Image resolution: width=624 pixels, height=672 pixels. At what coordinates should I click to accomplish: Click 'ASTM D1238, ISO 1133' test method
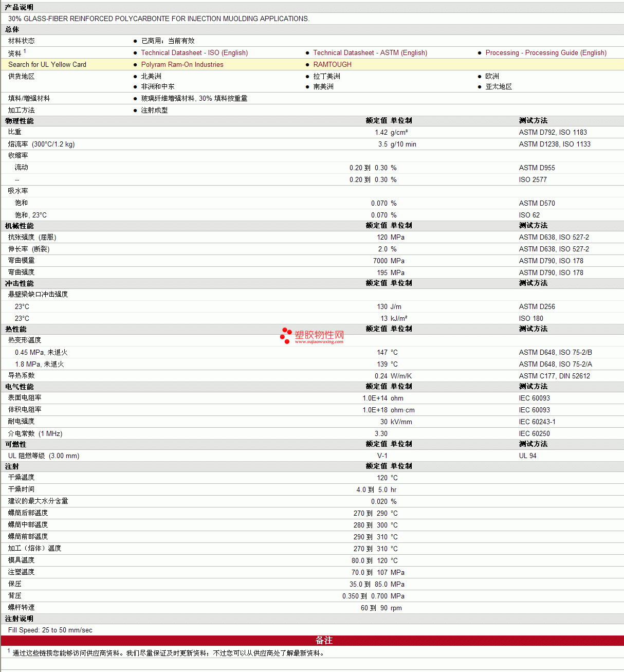555,144
